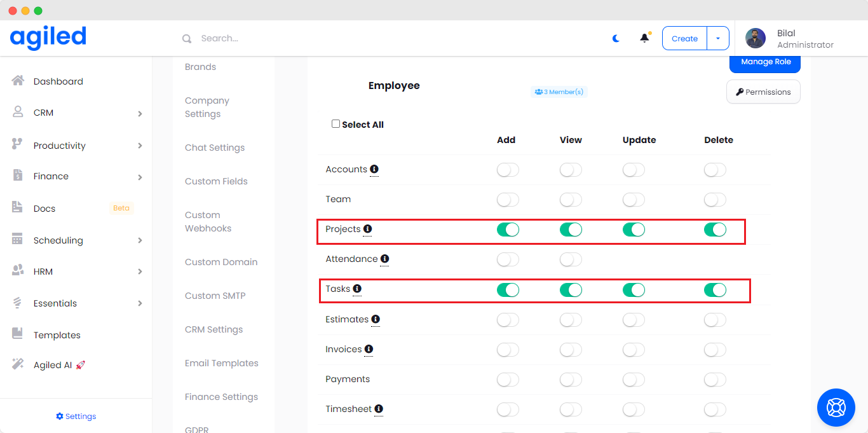
Task: Turn on View permission for Attendance
Action: 571,259
